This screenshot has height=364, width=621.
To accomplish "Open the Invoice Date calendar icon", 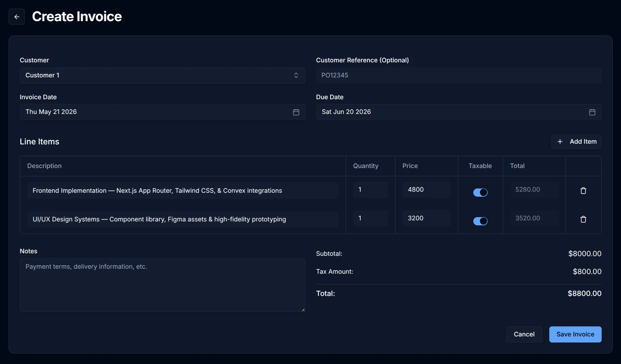I will point(296,112).
